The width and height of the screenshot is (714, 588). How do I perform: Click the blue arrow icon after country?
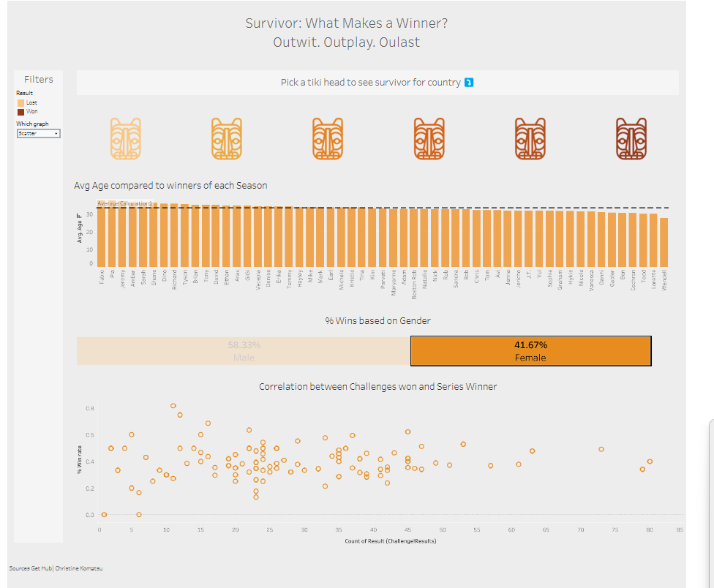tap(469, 83)
